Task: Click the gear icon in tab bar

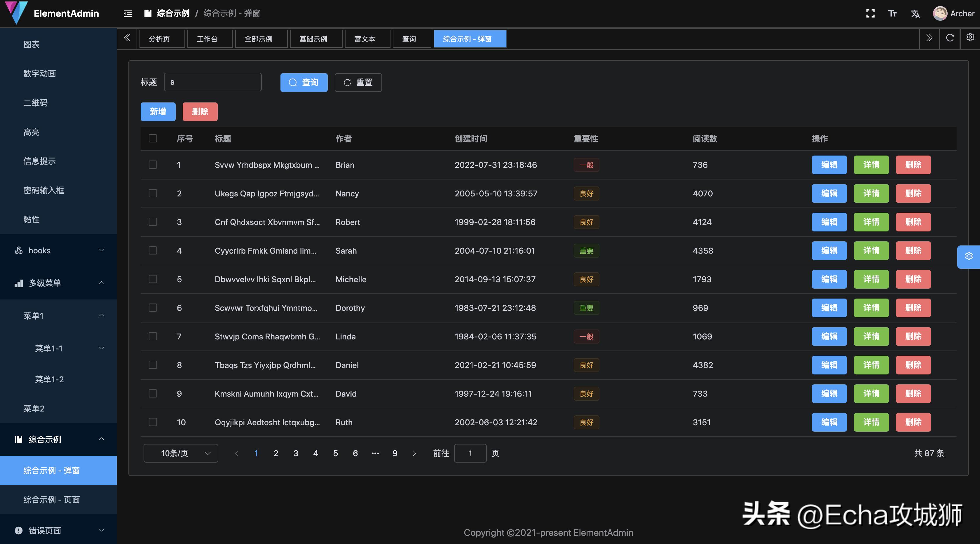Action: tap(970, 37)
